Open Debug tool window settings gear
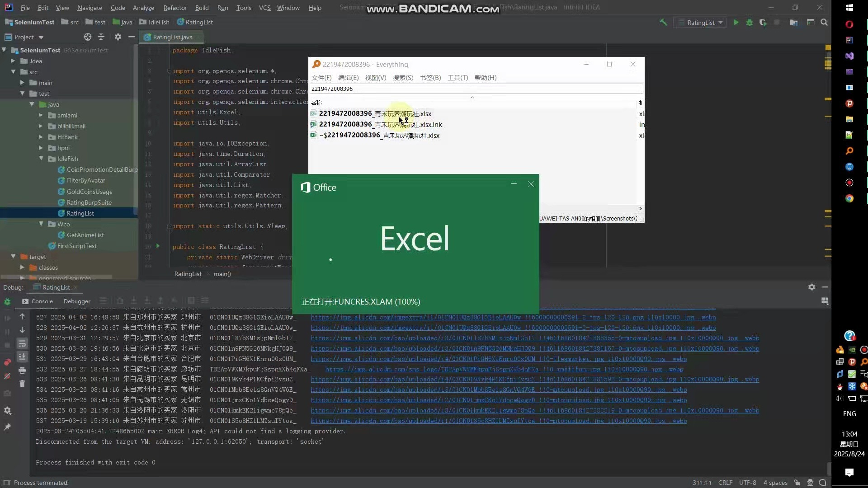868x488 pixels. coord(811,287)
